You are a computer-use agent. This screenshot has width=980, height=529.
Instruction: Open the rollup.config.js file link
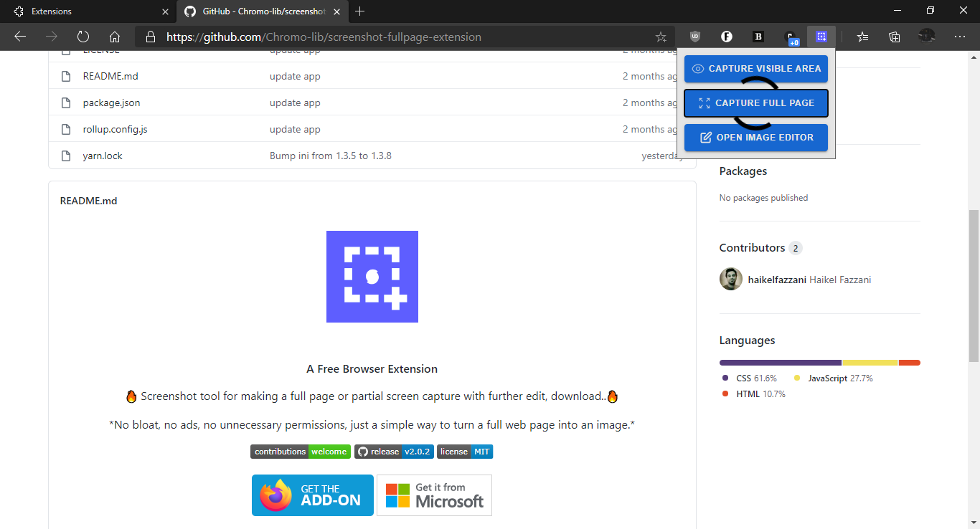115,129
